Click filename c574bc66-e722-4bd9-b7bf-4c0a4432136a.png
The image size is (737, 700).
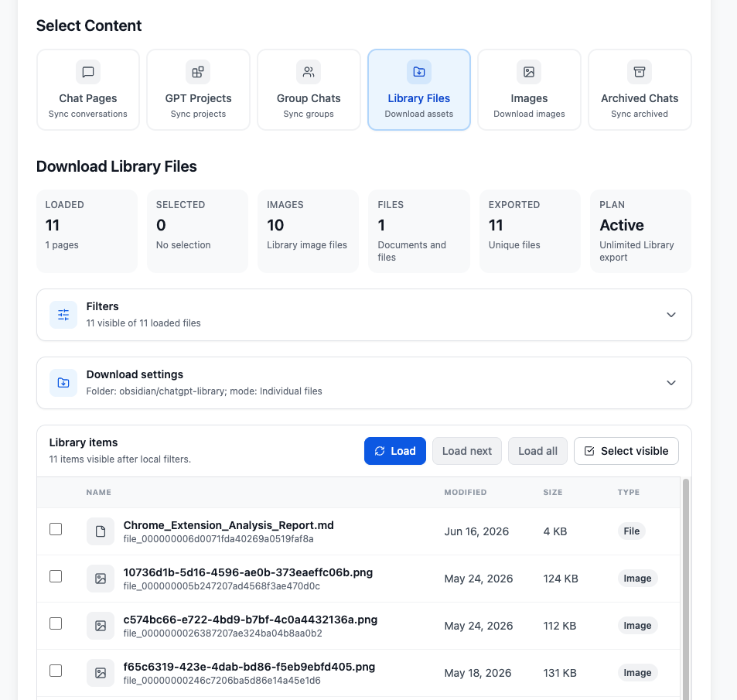251,620
